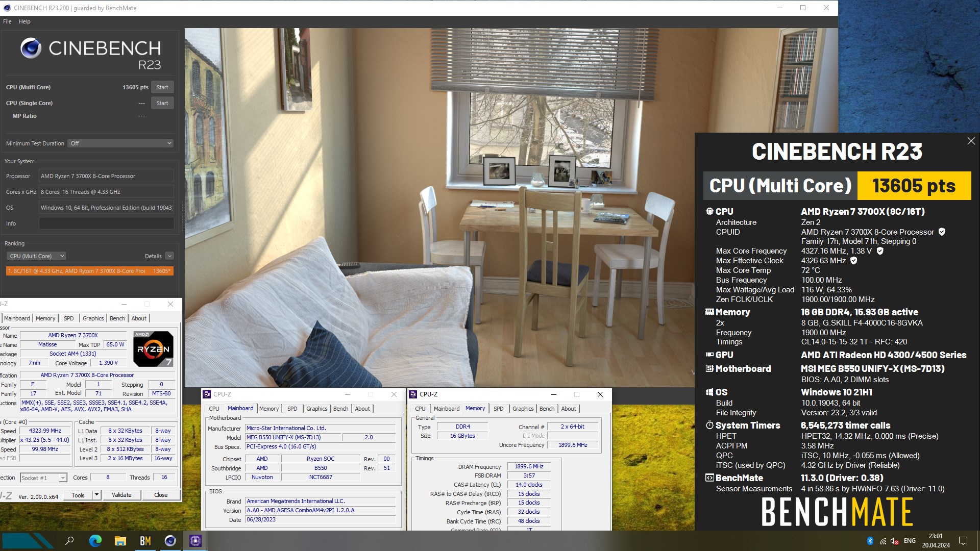Open File Explorer from the taskbar
Image resolution: width=980 pixels, height=551 pixels.
pyautogui.click(x=120, y=541)
